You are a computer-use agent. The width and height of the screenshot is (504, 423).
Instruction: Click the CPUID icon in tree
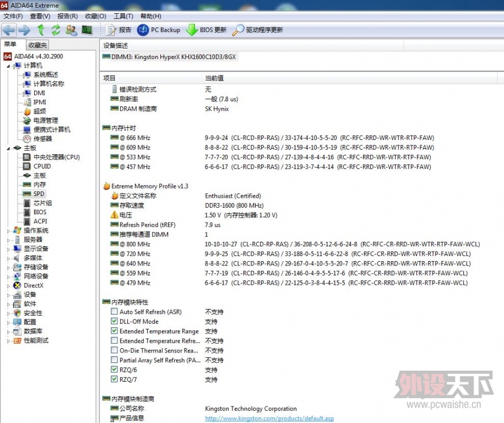click(28, 166)
